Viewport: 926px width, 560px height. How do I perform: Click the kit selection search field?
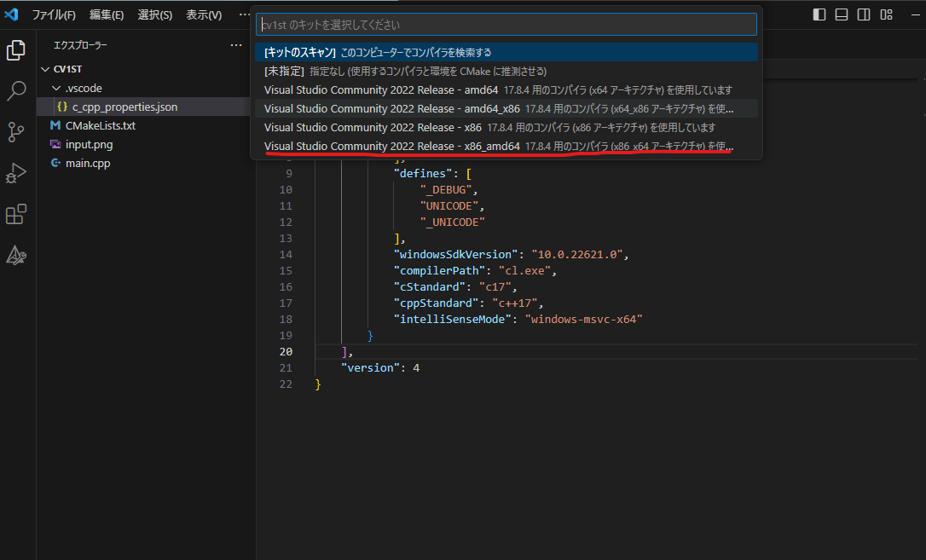point(506,25)
